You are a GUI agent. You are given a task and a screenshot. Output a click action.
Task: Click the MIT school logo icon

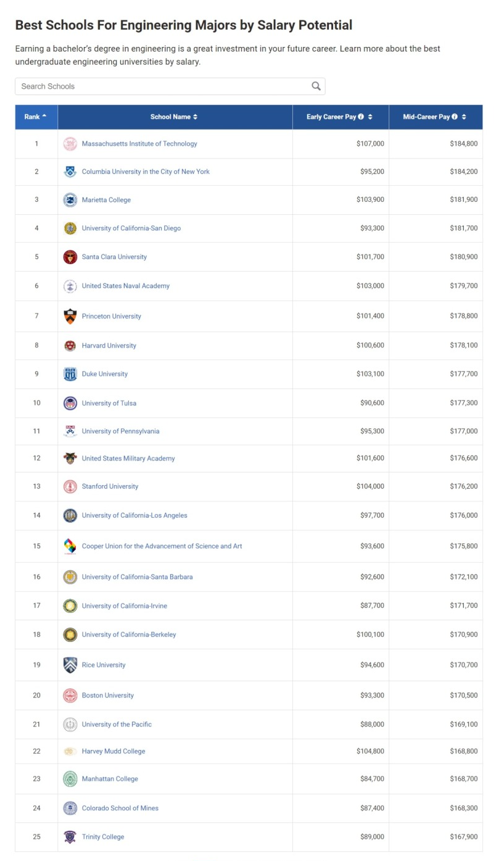pos(70,144)
